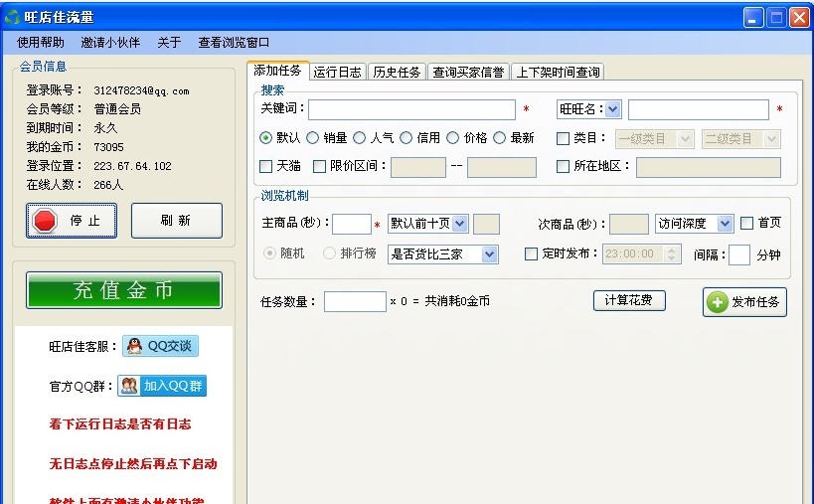Enable the 所在地区 checkbox

(563, 167)
